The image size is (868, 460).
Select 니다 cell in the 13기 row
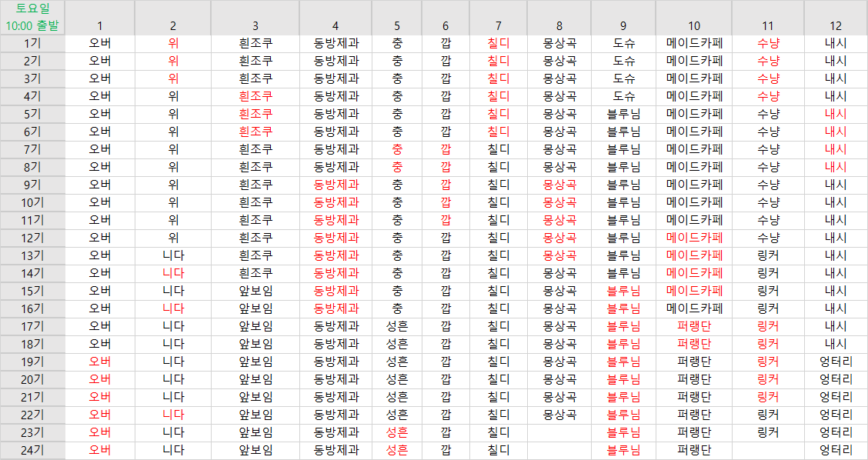click(173, 255)
